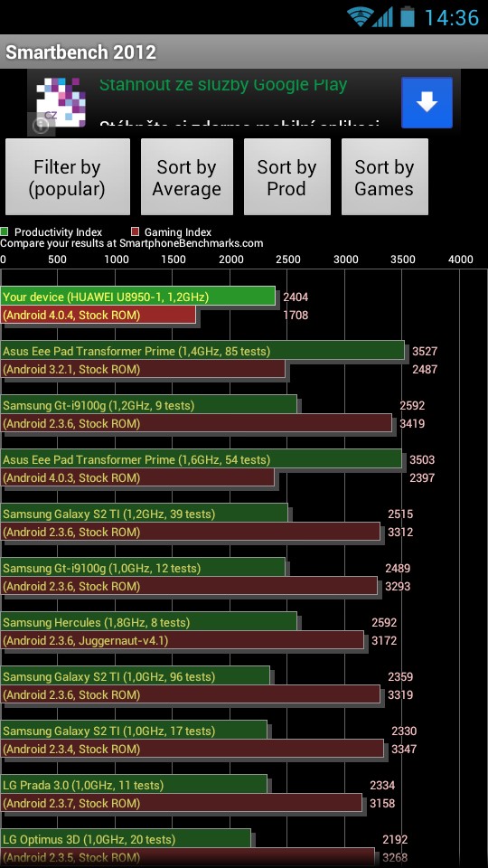Sort results by Average
The image size is (488, 868).
186,177
